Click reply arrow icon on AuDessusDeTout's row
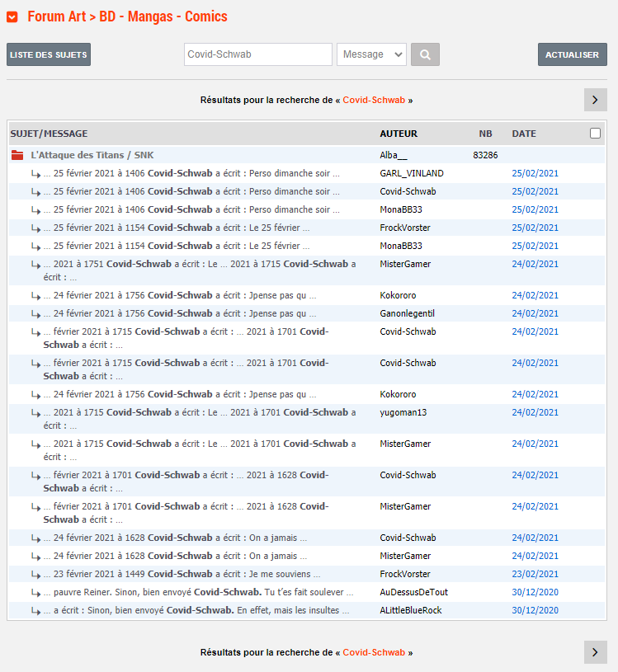This screenshot has height=672, width=618. point(35,593)
